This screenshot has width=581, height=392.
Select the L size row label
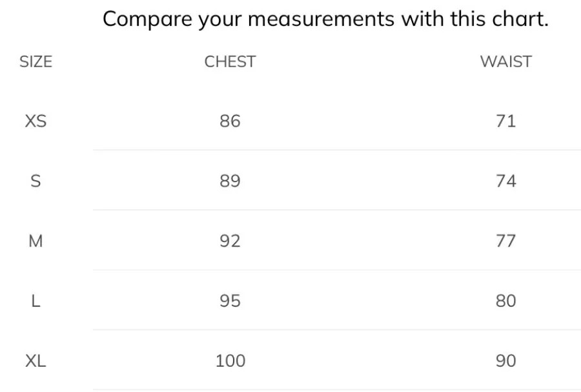click(x=36, y=301)
